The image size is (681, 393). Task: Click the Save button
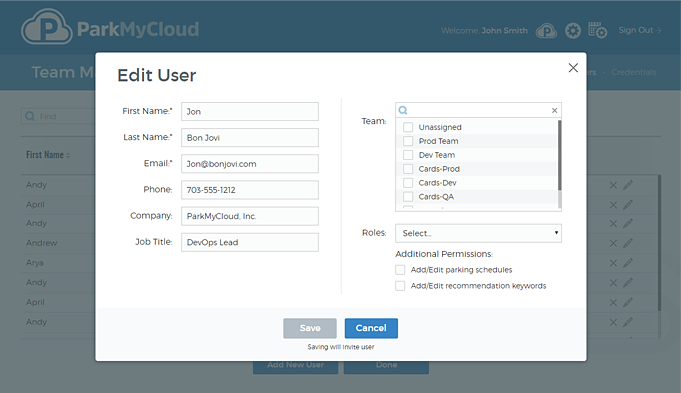pos(310,328)
